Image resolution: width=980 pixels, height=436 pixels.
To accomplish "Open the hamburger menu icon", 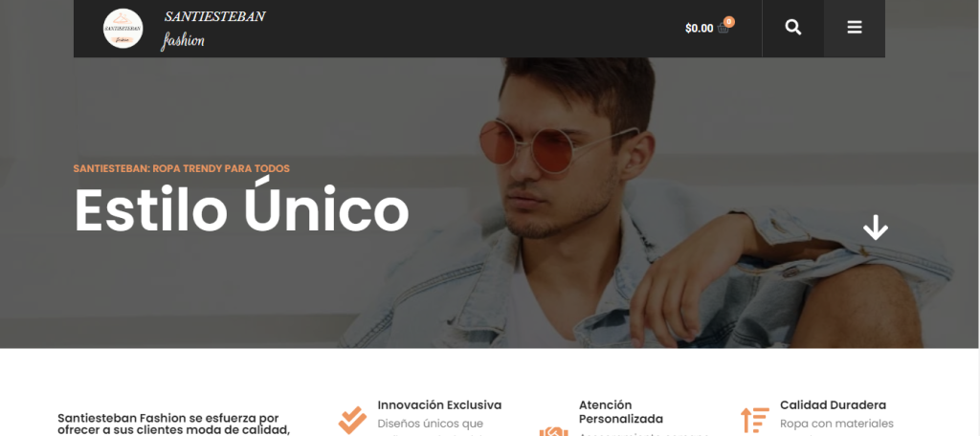I will [855, 28].
